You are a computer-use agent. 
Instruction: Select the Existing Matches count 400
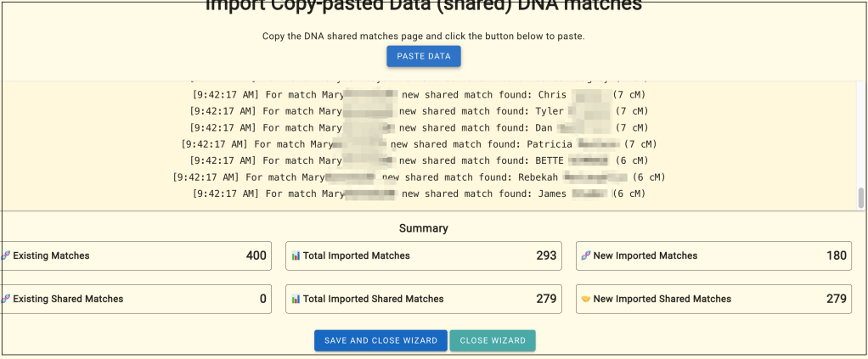[x=256, y=255]
